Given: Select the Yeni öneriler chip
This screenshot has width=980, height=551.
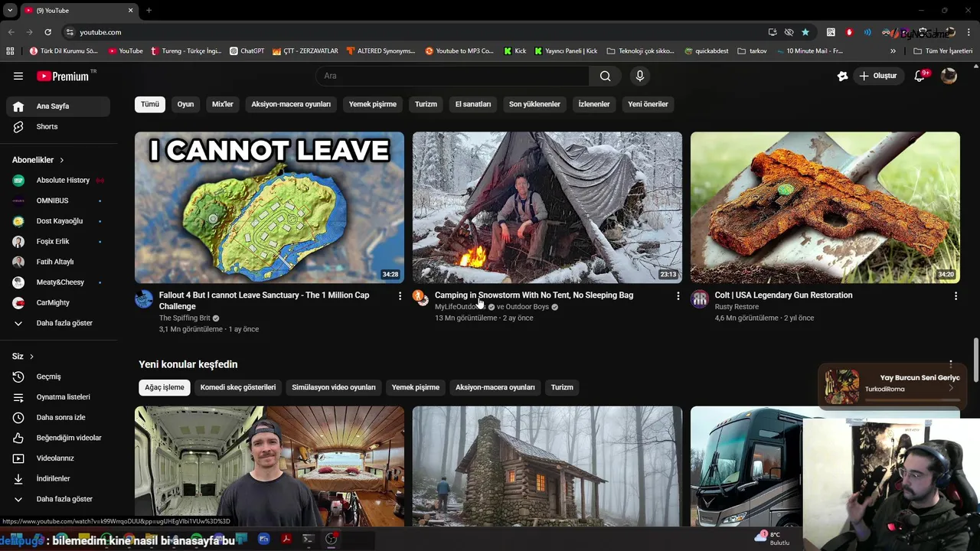Looking at the screenshot, I should pyautogui.click(x=648, y=104).
